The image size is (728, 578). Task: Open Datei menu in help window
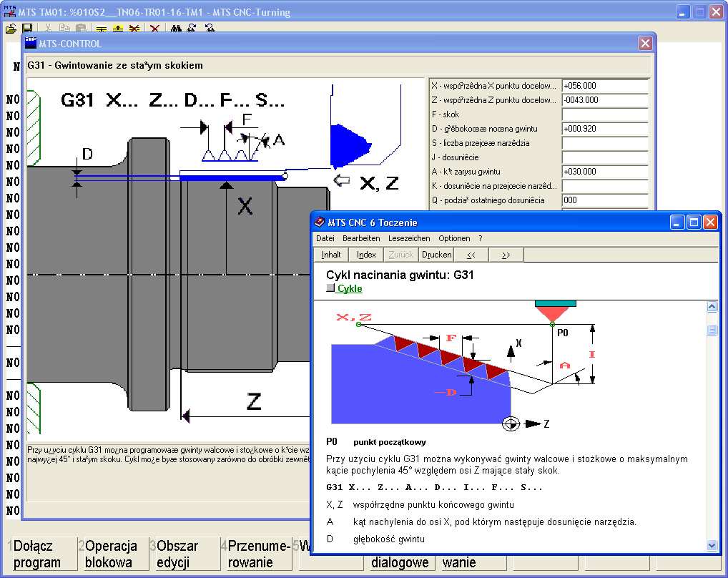coord(325,238)
